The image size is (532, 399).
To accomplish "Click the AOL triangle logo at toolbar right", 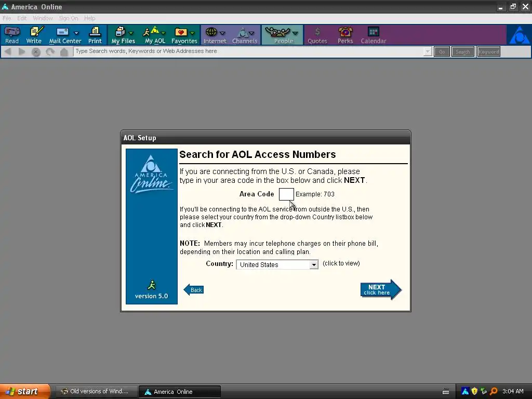I will click(x=519, y=35).
